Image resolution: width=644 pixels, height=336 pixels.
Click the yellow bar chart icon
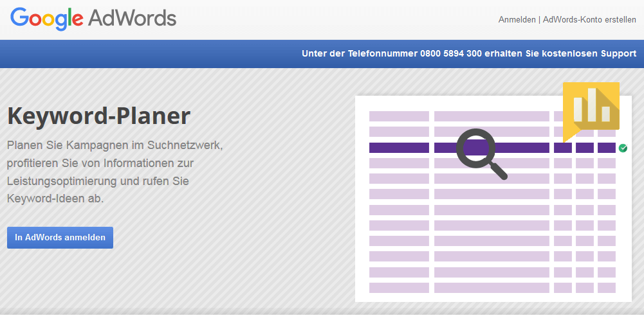(591, 112)
